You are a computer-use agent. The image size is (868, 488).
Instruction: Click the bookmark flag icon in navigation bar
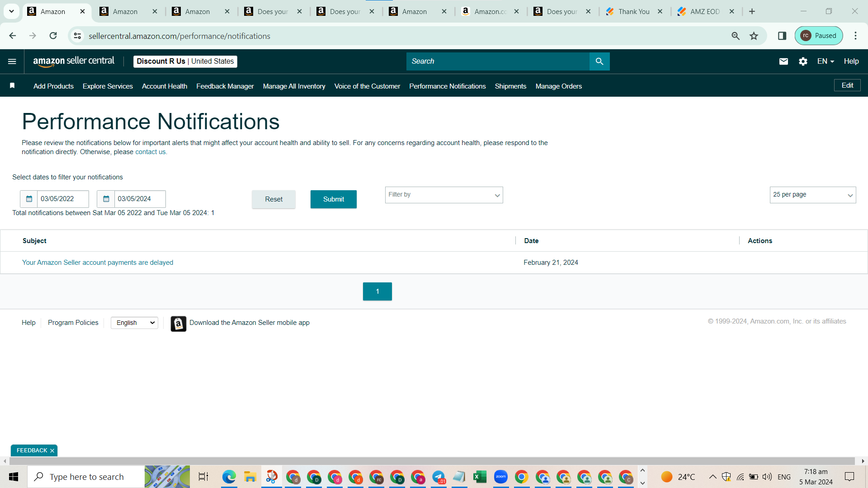(12, 86)
